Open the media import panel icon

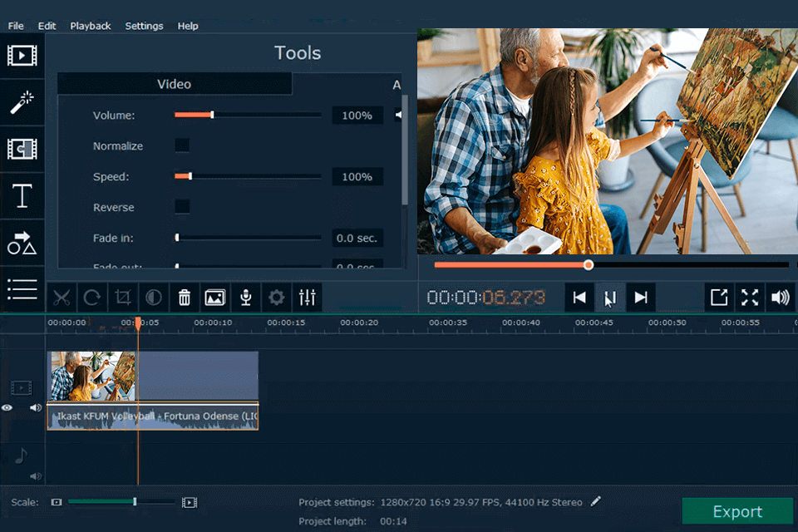click(x=22, y=56)
